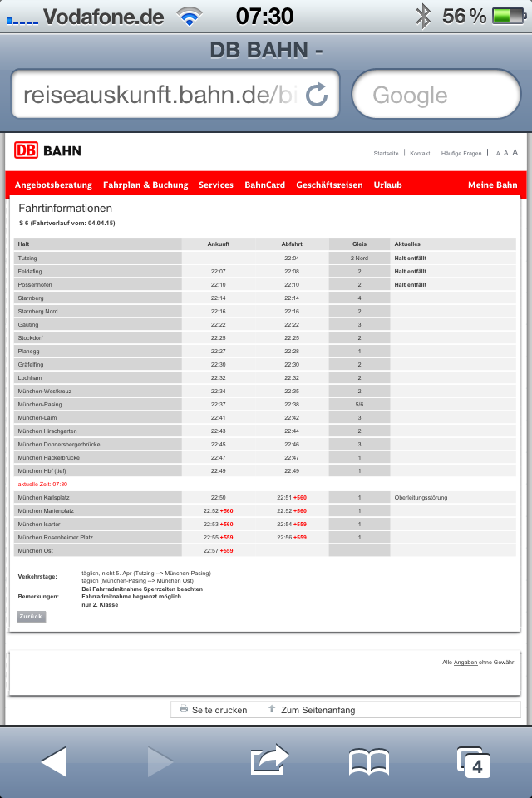Tap the battery indicator icon
The image size is (532, 798).
[509, 17]
